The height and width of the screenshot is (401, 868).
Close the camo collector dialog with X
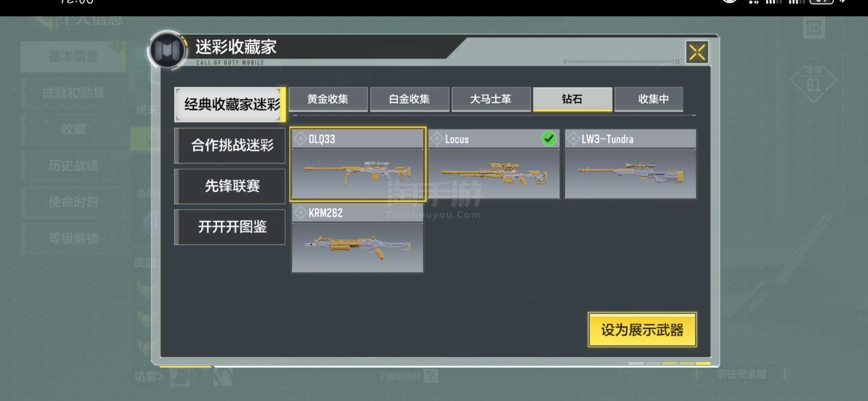point(697,52)
